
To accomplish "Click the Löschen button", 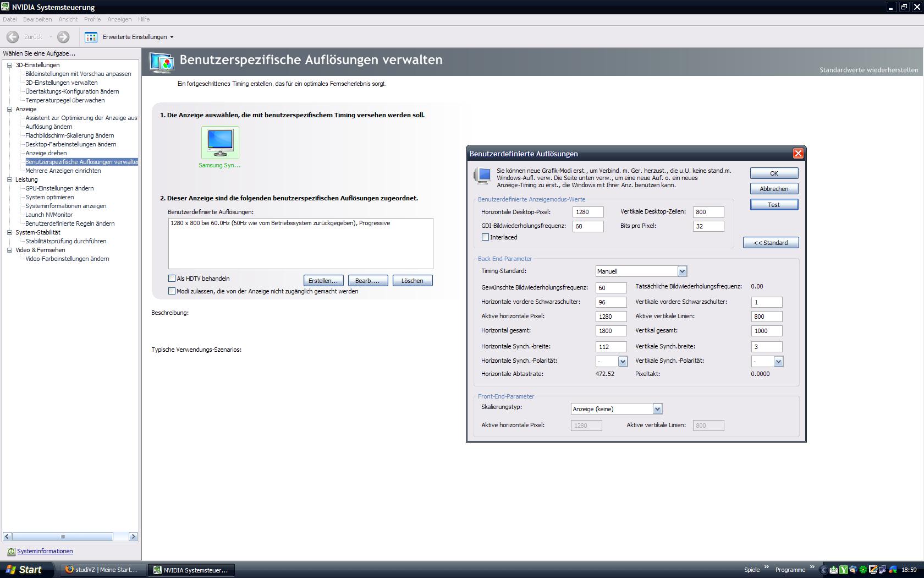I will tap(413, 281).
